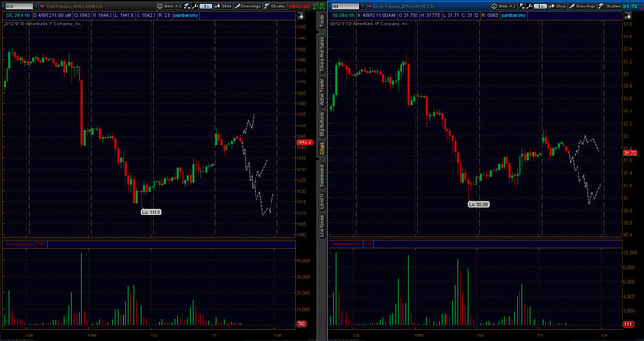Open flask quick-study icon on Silver chart

[x=521, y=7]
